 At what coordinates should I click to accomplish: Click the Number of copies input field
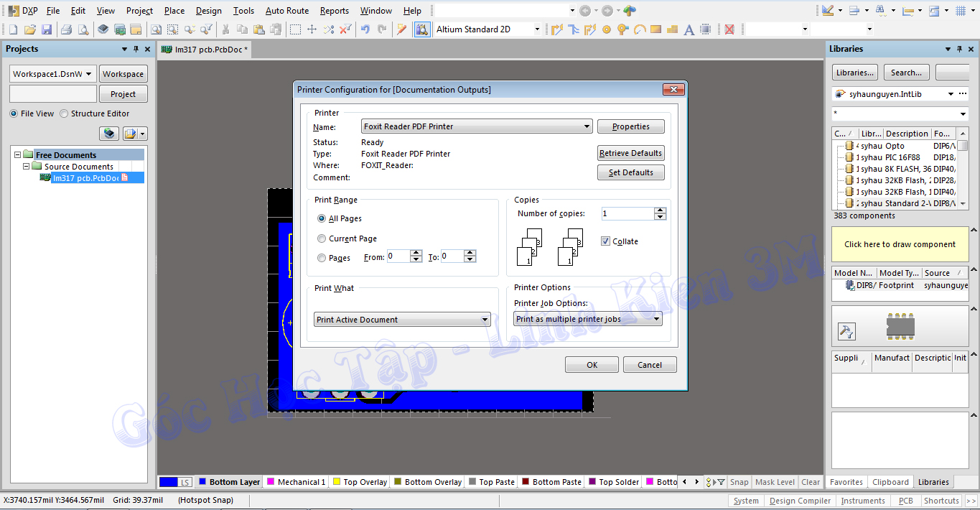(x=627, y=213)
